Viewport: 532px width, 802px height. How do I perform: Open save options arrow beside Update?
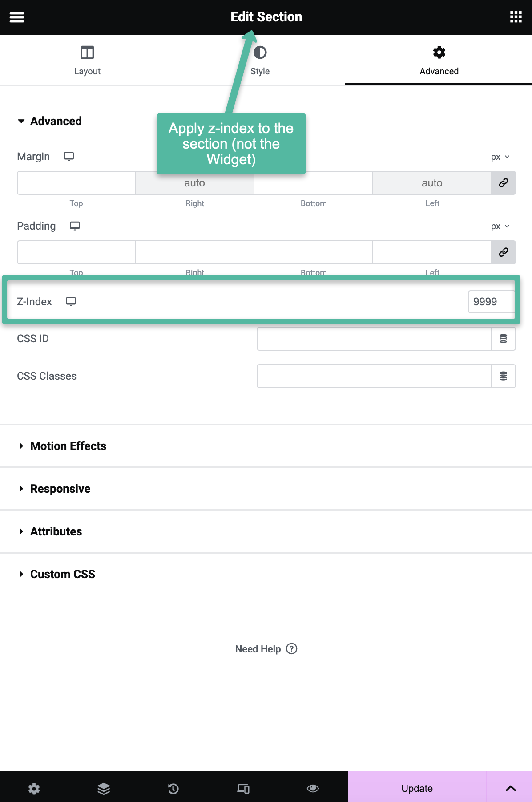[510, 788]
